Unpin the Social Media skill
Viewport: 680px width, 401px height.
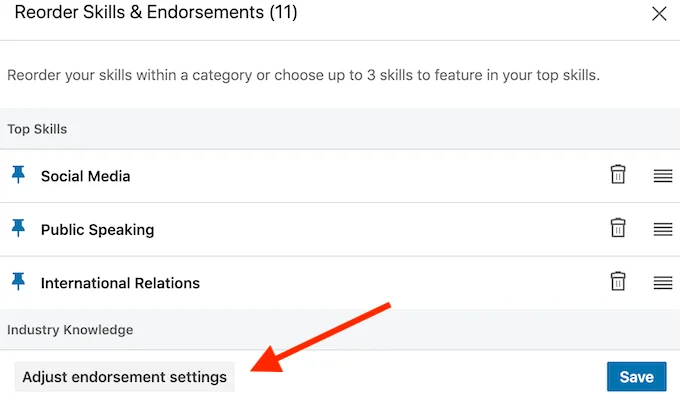point(17,175)
